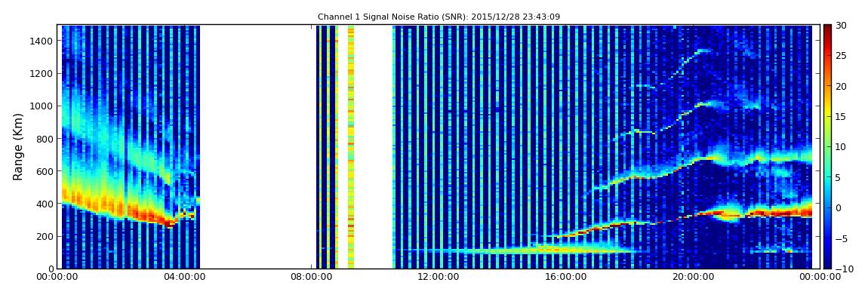Click the 200 range tick label

click(45, 237)
